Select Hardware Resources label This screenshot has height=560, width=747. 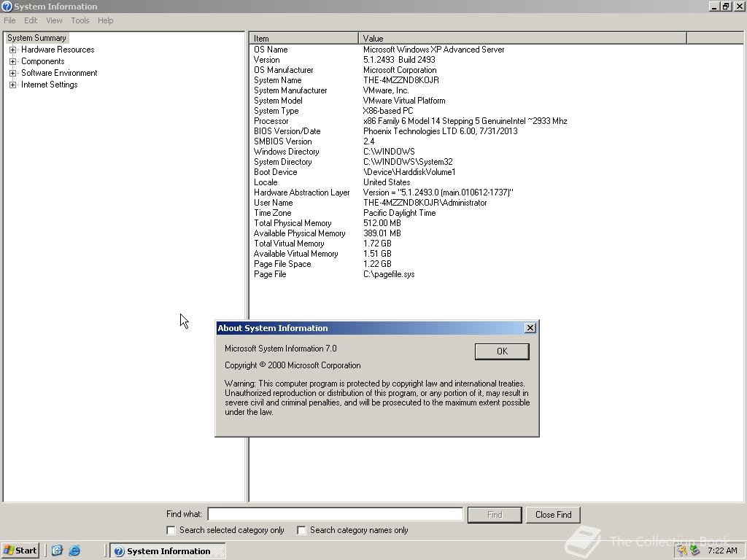click(x=58, y=50)
